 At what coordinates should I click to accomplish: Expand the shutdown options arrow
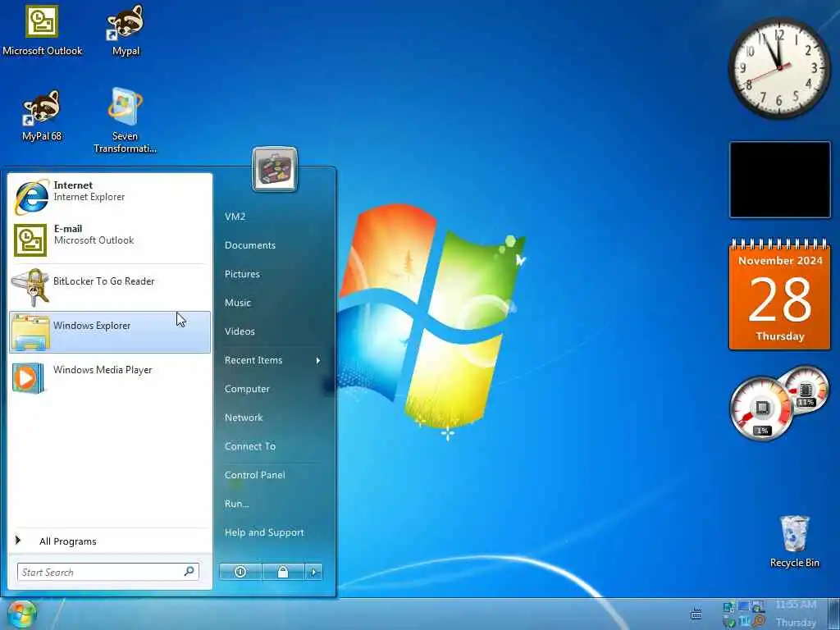tap(314, 572)
